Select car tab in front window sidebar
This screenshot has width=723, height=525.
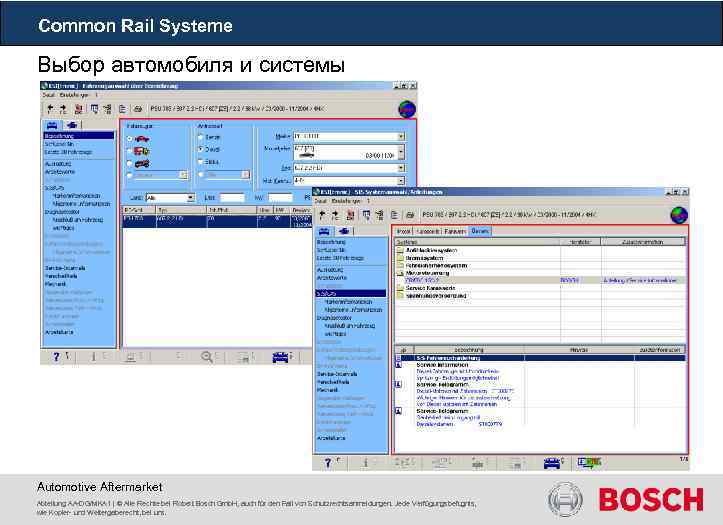click(324, 231)
